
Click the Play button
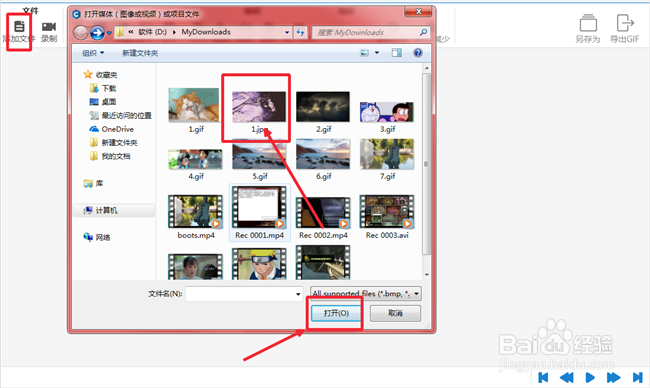point(590,377)
